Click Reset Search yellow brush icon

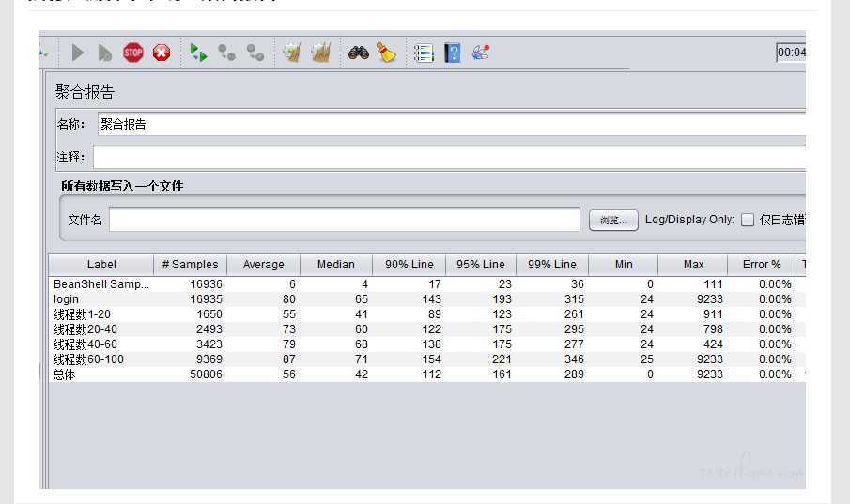click(387, 53)
